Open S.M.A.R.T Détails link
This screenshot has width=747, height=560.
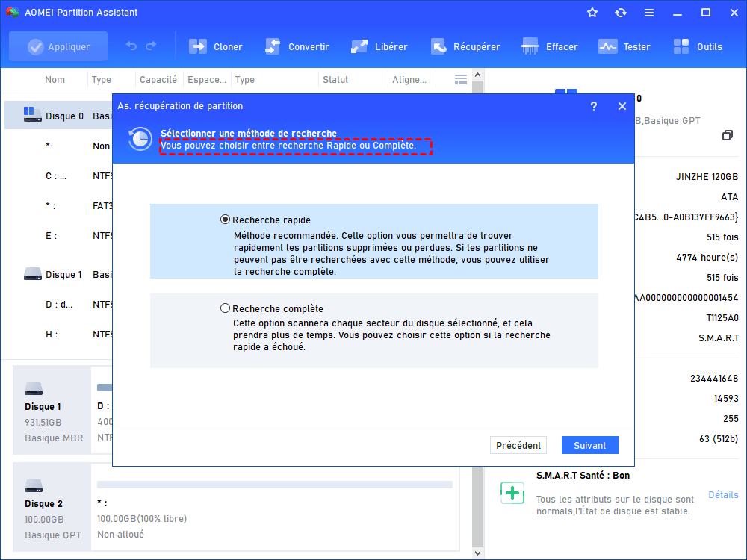tap(723, 495)
